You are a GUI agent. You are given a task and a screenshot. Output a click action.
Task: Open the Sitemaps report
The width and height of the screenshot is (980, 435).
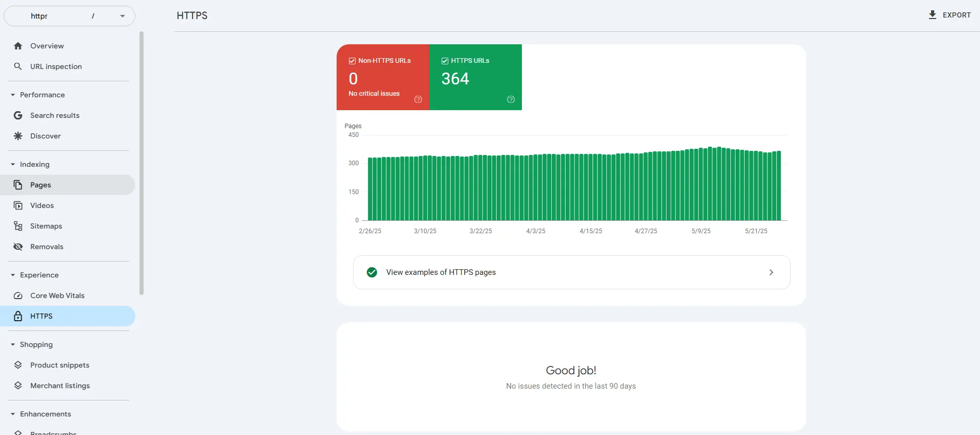67,226
